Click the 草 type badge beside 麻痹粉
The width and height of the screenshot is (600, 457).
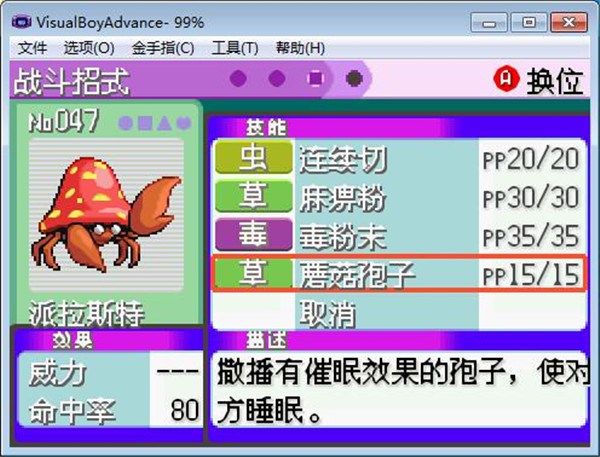coord(254,196)
